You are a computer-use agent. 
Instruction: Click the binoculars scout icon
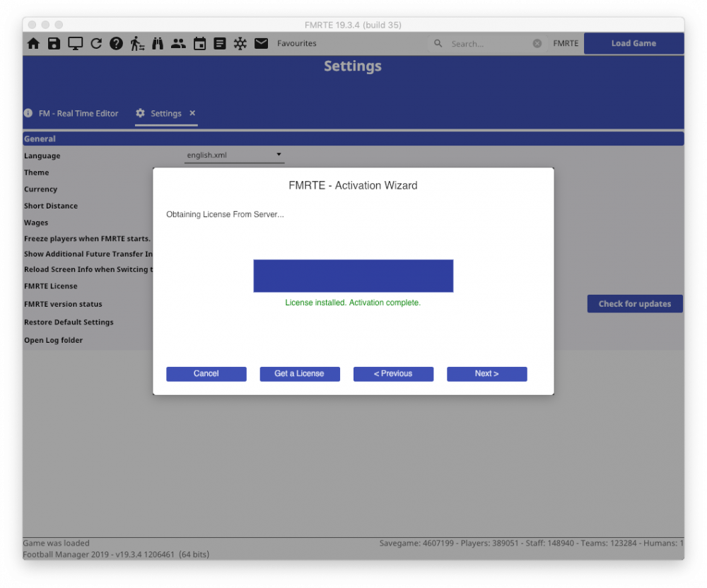tap(158, 44)
